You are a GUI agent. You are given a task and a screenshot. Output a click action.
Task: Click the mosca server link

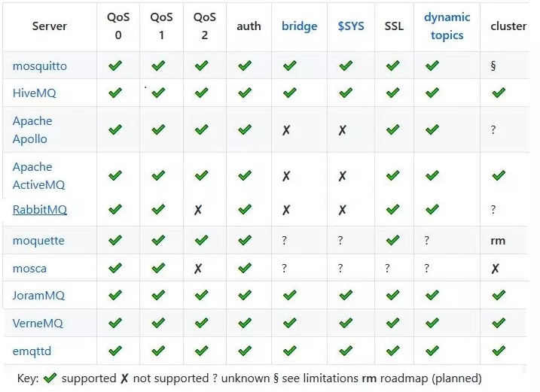tap(29, 269)
